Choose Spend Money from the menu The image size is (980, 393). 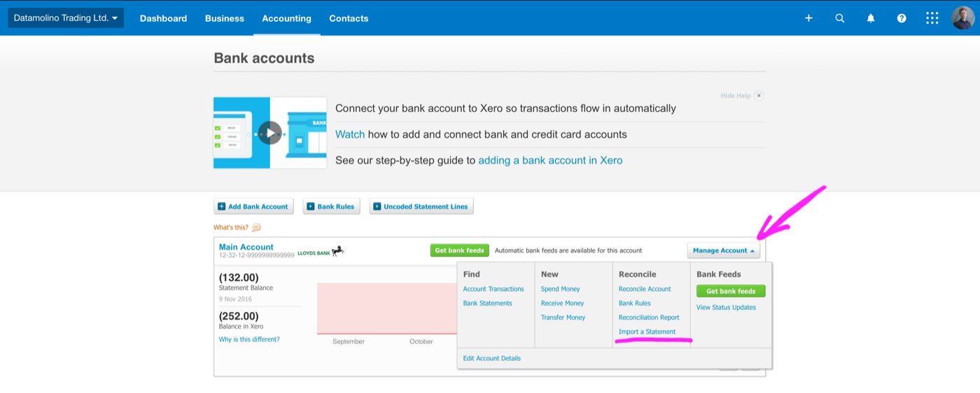[561, 289]
